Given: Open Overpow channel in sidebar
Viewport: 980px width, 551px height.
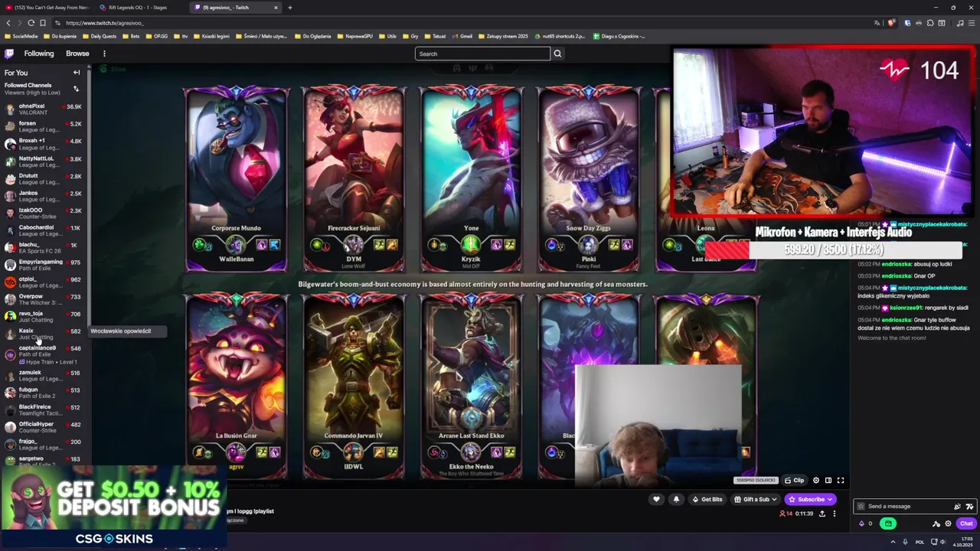Looking at the screenshot, I should coord(43,299).
